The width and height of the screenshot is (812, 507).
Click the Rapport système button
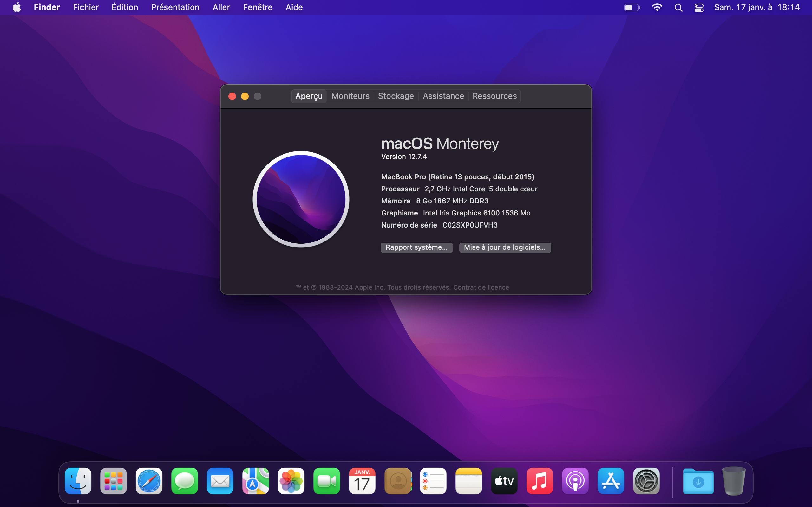click(x=416, y=247)
